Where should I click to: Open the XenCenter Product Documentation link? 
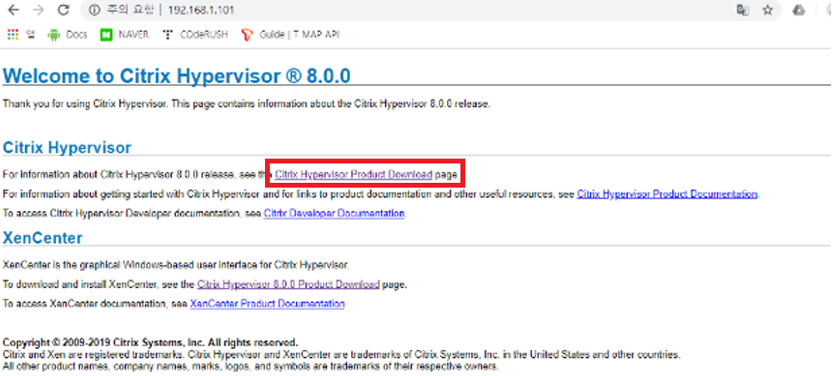click(267, 304)
